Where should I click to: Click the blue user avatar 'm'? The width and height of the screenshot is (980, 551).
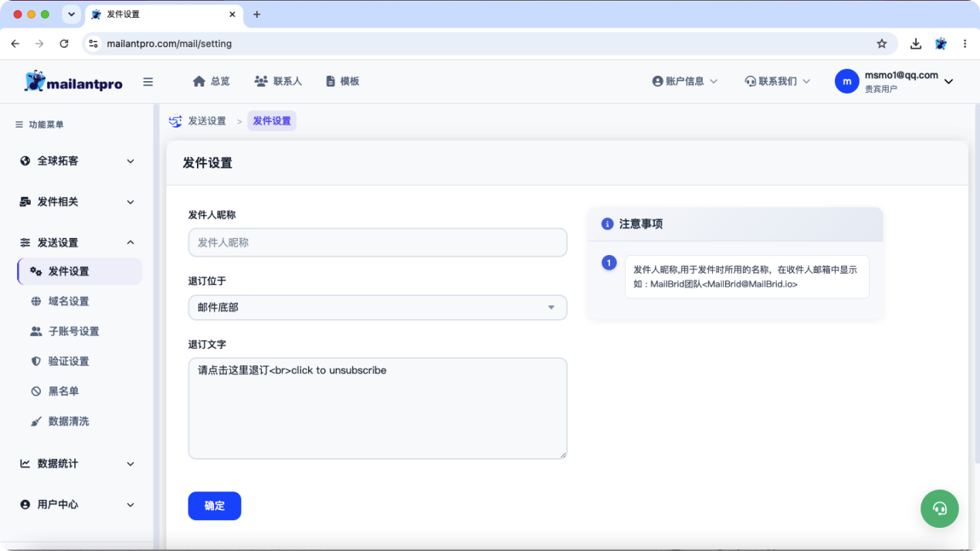tap(847, 81)
